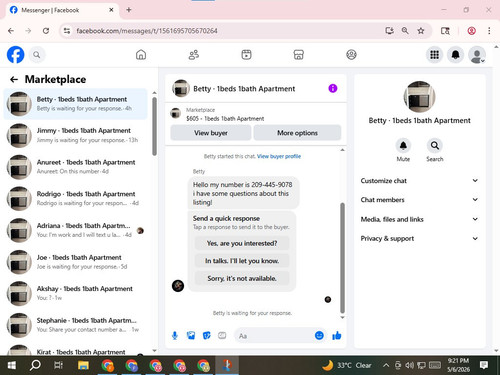The image size is (500, 375).
Task: Open the Rodrigo 1beds 1bath Apartment chat
Action: [75, 199]
